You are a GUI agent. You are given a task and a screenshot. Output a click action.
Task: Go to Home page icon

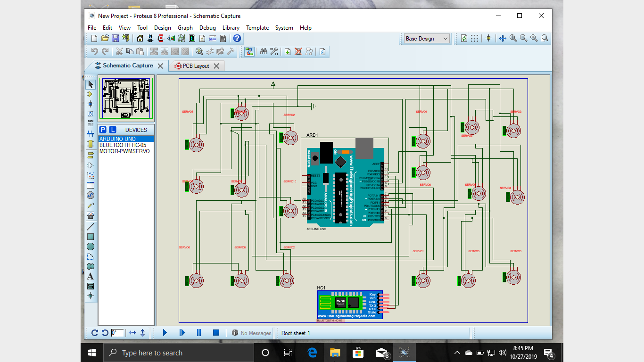click(x=140, y=38)
